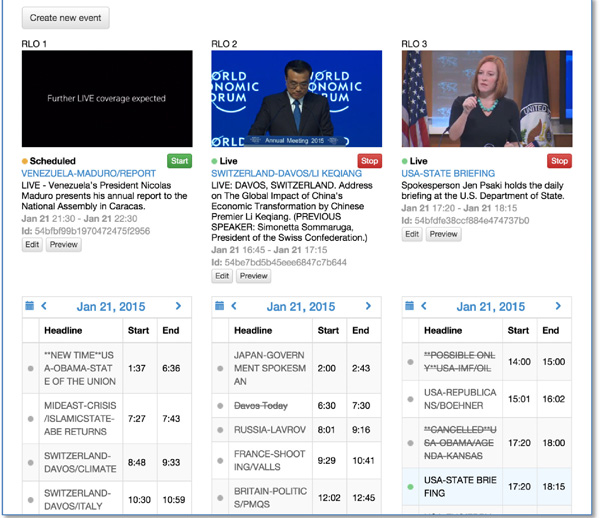Click the RLO 3 State briefing video thumbnail
Image resolution: width=600 pixels, height=518 pixels.
pos(487,99)
